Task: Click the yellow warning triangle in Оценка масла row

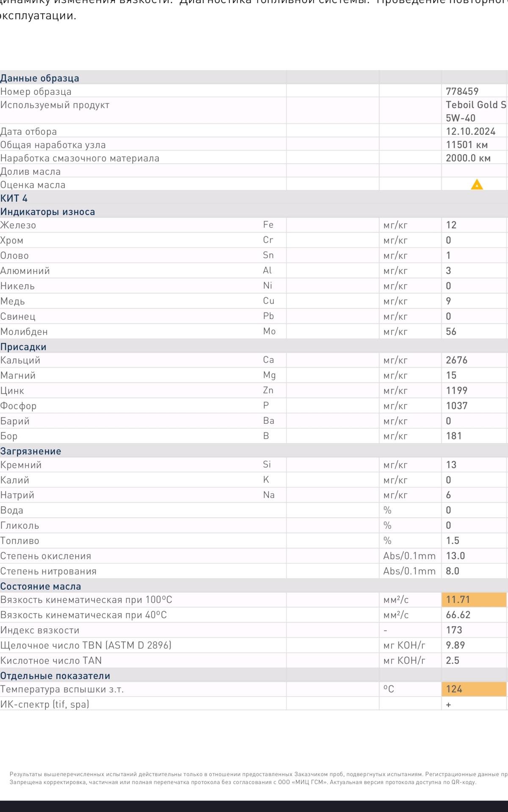Action: coord(477,184)
